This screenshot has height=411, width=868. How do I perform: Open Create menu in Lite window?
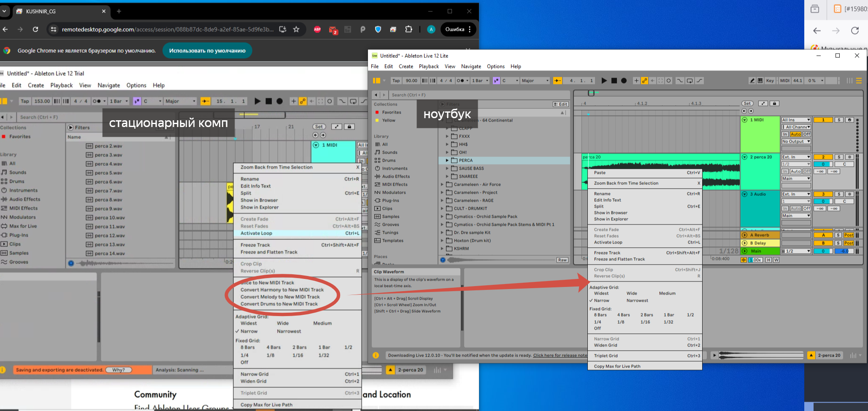[406, 66]
